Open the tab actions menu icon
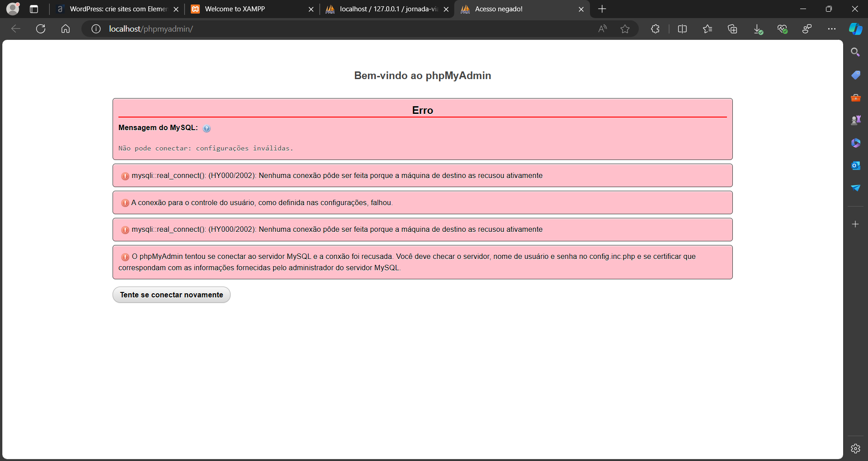This screenshot has width=868, height=461. (x=34, y=9)
